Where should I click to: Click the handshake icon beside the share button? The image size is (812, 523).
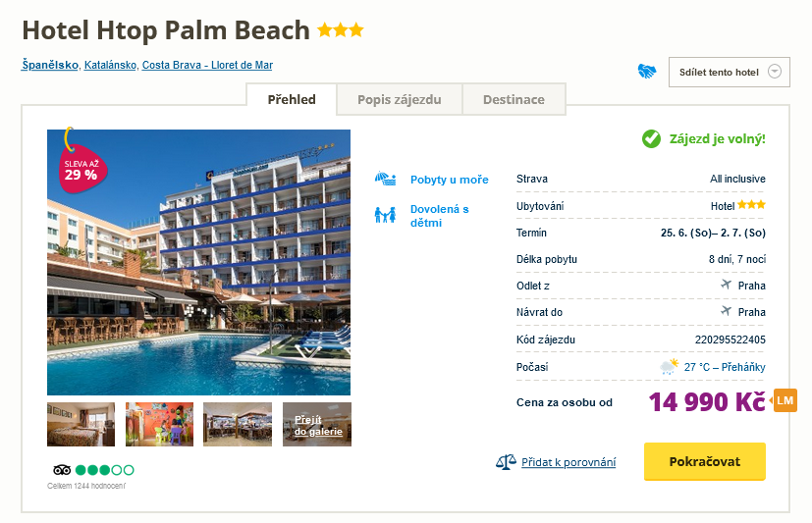(646, 72)
